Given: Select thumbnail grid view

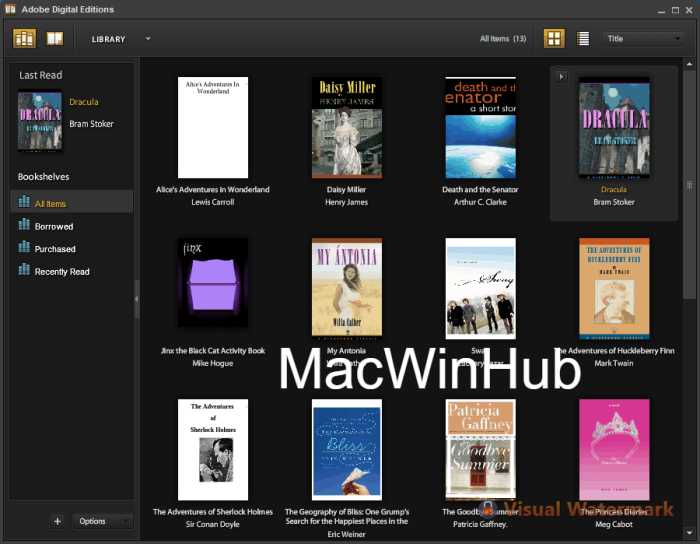Looking at the screenshot, I should point(554,38).
